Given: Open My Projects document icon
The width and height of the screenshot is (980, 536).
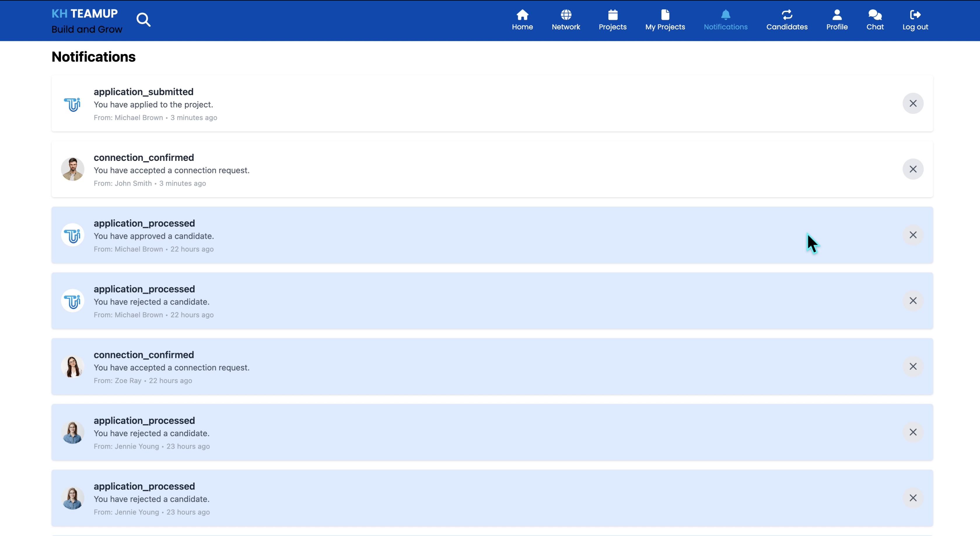Looking at the screenshot, I should 665,15.
